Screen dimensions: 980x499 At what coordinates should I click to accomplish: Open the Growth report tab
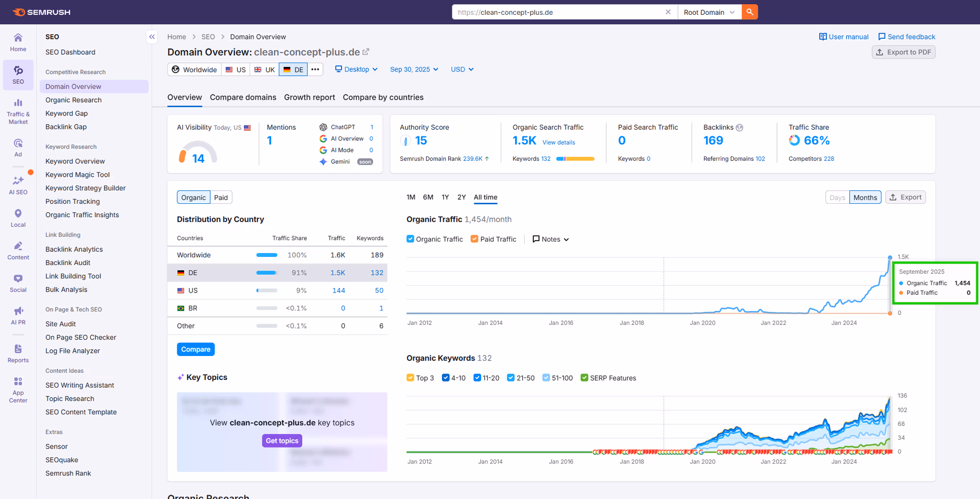(309, 97)
